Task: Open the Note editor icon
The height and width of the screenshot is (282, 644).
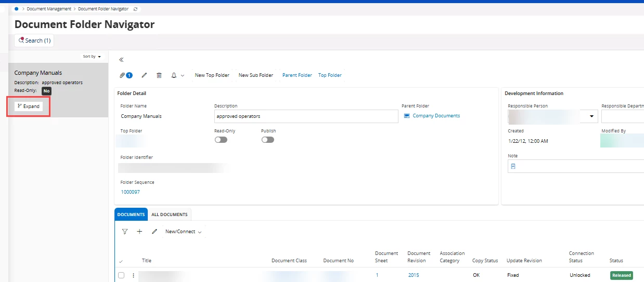Action: (513, 166)
